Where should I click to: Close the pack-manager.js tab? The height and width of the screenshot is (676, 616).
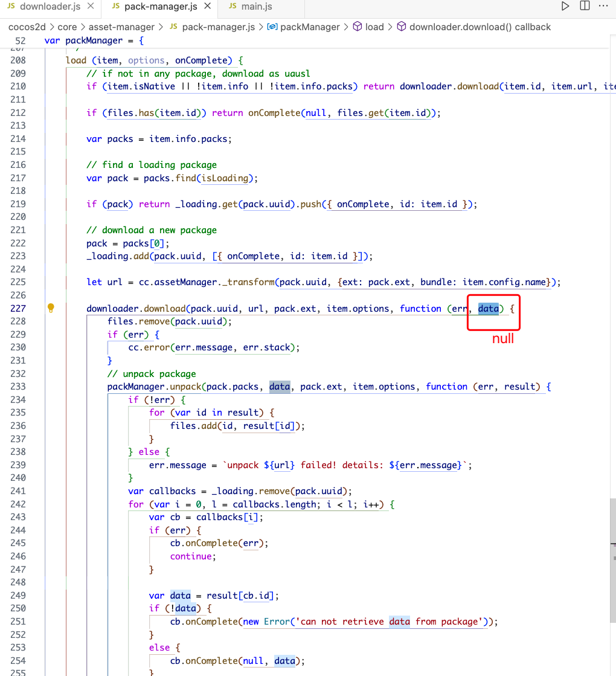pyautogui.click(x=207, y=6)
